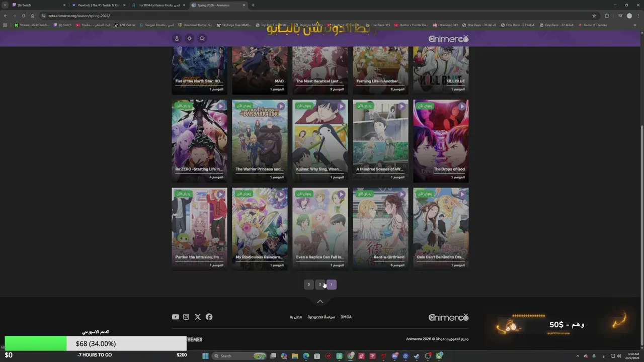Play icon on Gals Can't Be Kind card

coord(462,194)
